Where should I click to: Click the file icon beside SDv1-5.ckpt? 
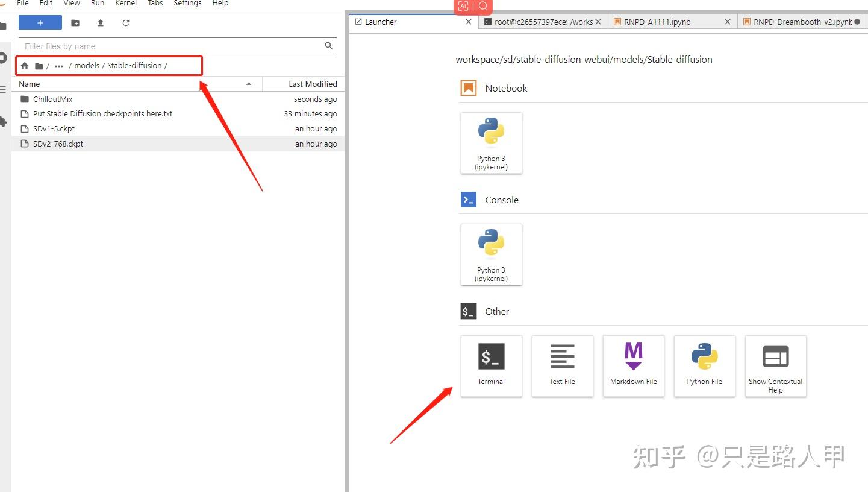point(25,128)
